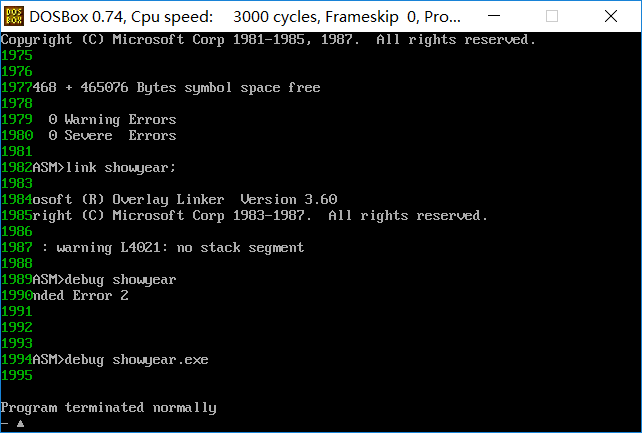Click the "Overlay Linker Version 3.60" text
The image size is (642, 433).
[225, 199]
